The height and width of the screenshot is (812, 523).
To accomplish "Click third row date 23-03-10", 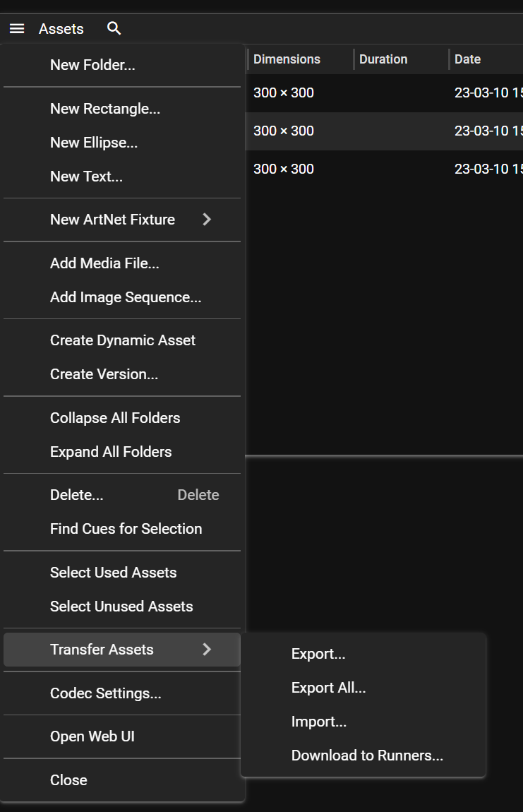I will [488, 169].
